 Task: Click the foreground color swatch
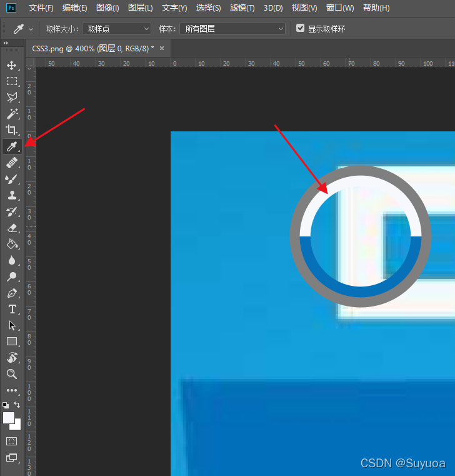[9, 418]
